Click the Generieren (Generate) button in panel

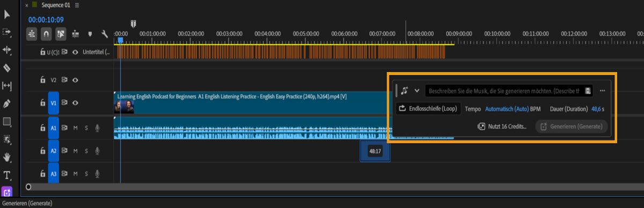[x=572, y=127]
